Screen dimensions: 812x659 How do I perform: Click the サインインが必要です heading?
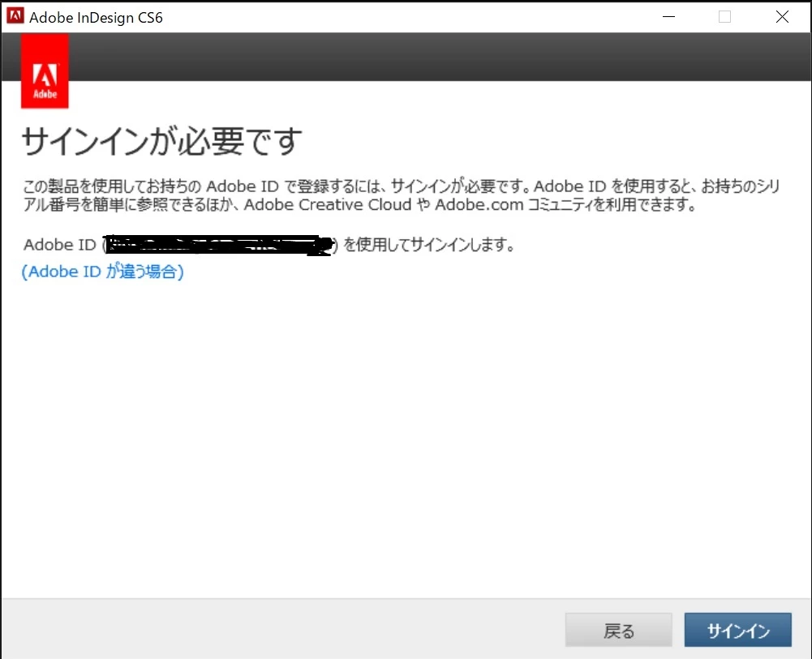[161, 141]
